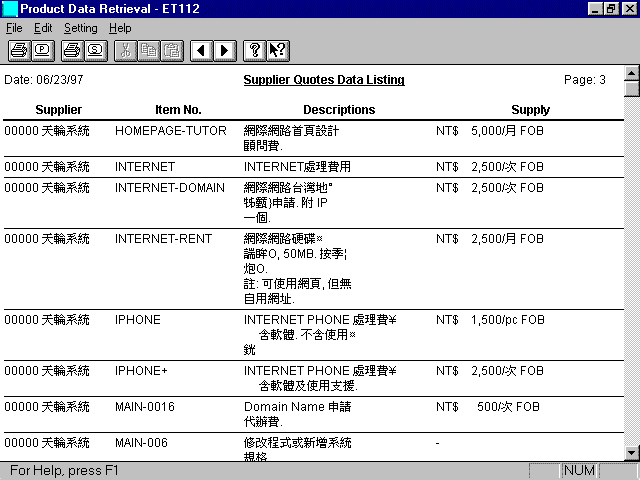Click 'For Help, press F1' status text
640x480 pixels.
[x=64, y=471]
